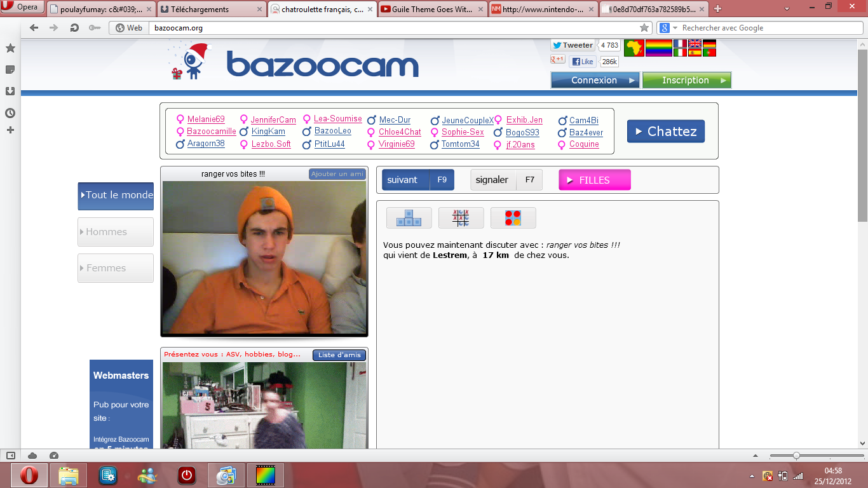Open the password manager key icon

click(95, 28)
